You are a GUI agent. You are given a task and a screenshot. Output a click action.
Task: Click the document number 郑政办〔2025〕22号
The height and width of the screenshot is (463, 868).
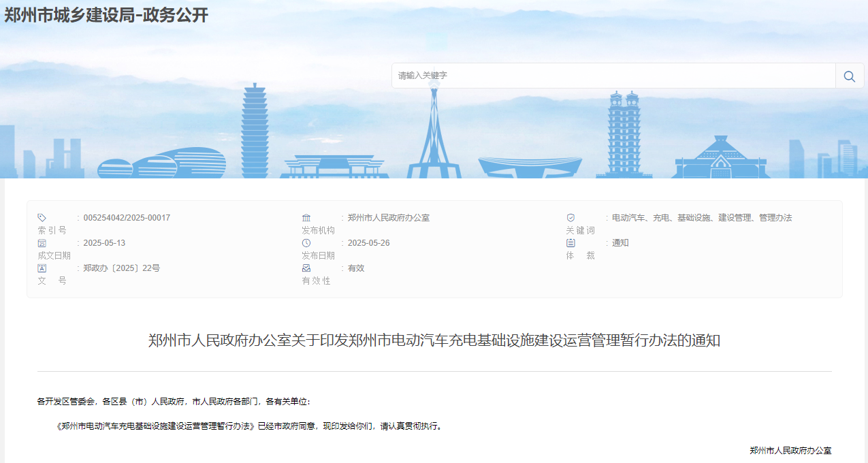[121, 268]
